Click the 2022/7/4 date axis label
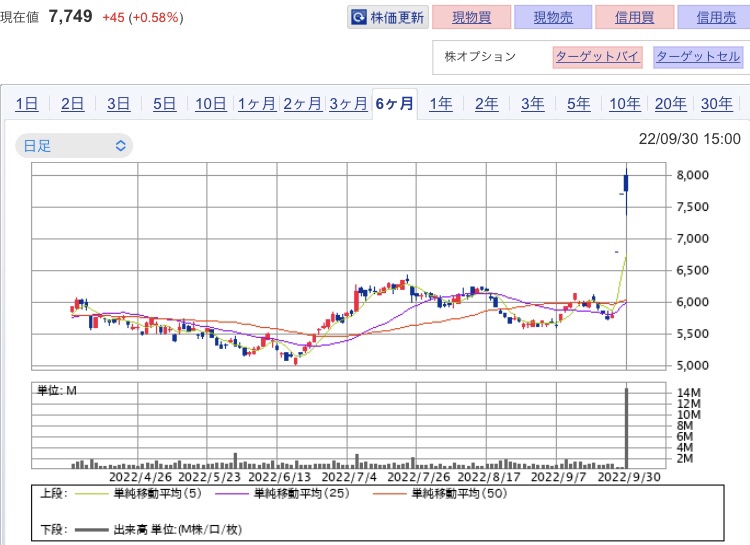750x545 pixels. 349,477
